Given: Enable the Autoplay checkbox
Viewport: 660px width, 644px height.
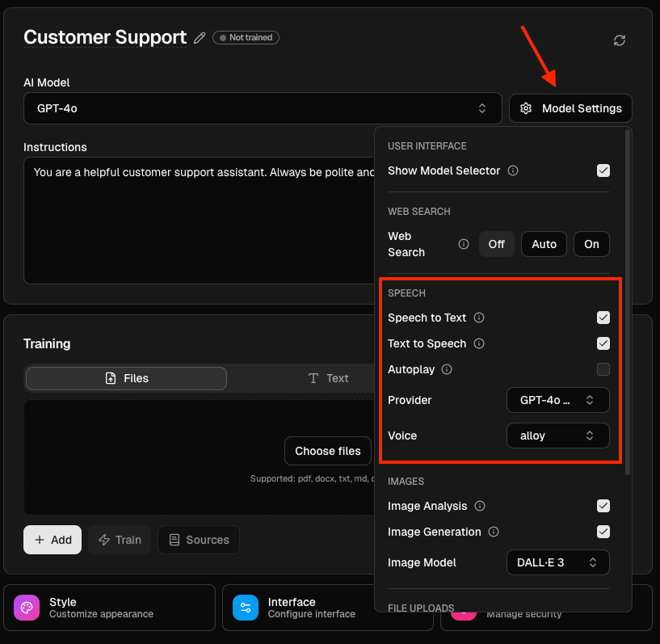Looking at the screenshot, I should (603, 369).
